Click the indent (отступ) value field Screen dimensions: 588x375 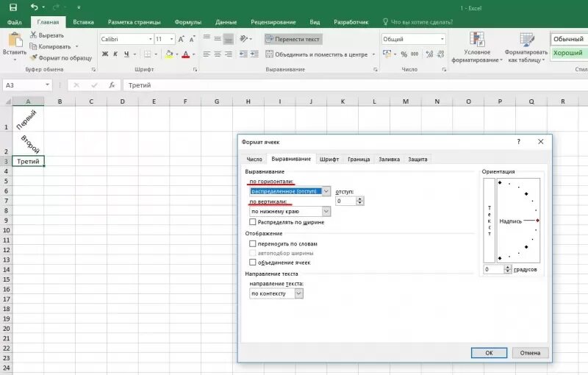point(345,201)
